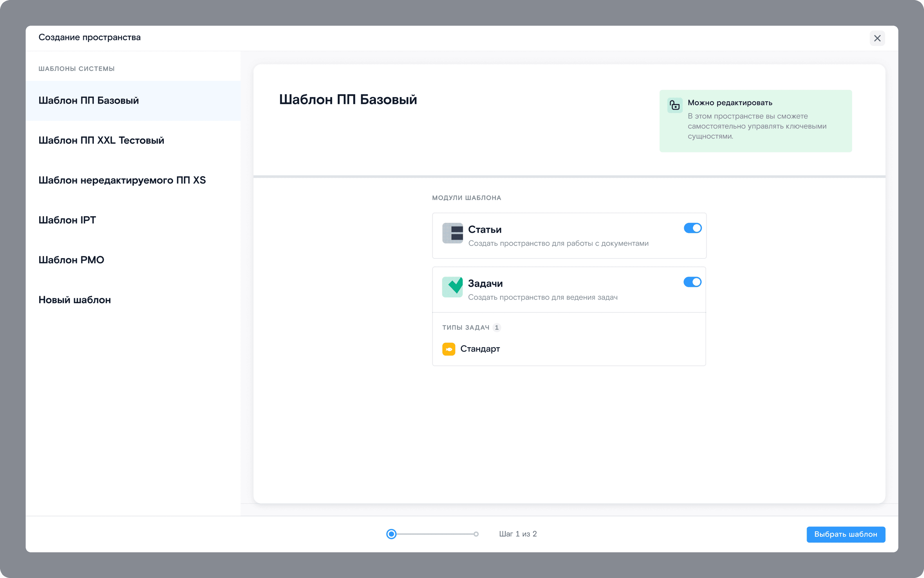
Task: Click Создать пространство для ведения задач description
Action: click(543, 297)
